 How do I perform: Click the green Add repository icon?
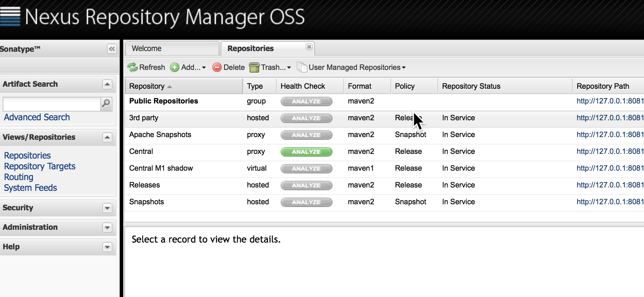coord(174,68)
